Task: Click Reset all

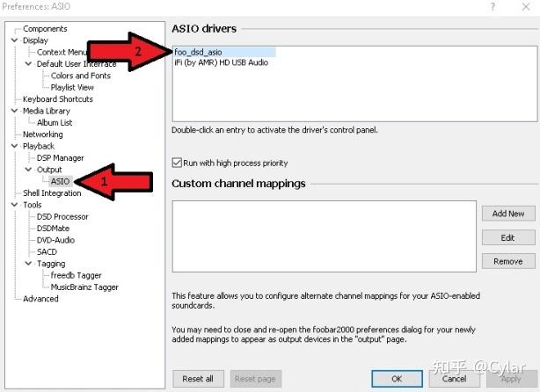Action: 198,379
